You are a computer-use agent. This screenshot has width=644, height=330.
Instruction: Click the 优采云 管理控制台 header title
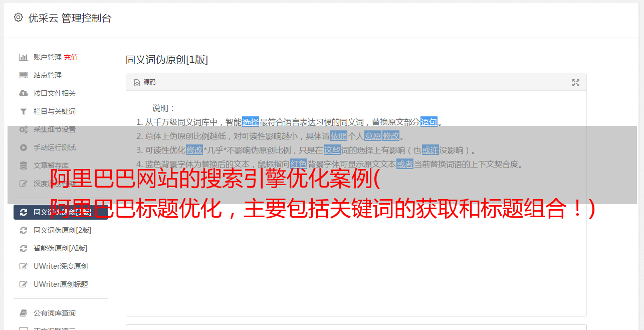tap(70, 18)
